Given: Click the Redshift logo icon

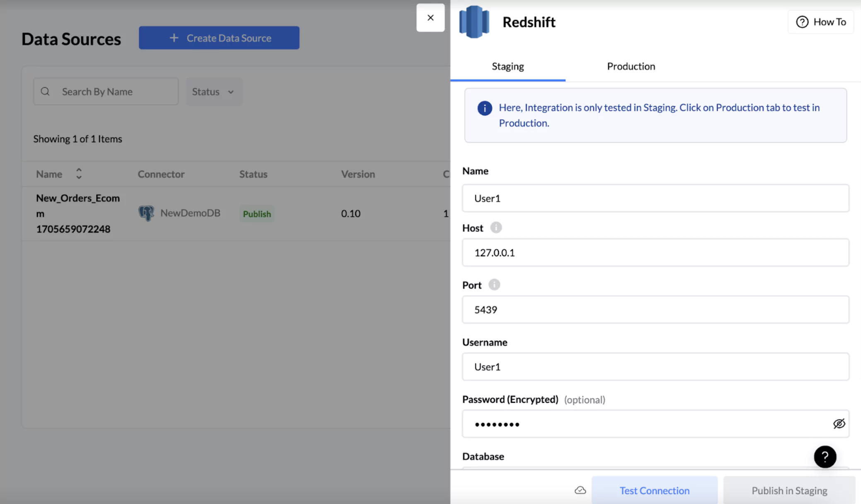Looking at the screenshot, I should point(474,22).
